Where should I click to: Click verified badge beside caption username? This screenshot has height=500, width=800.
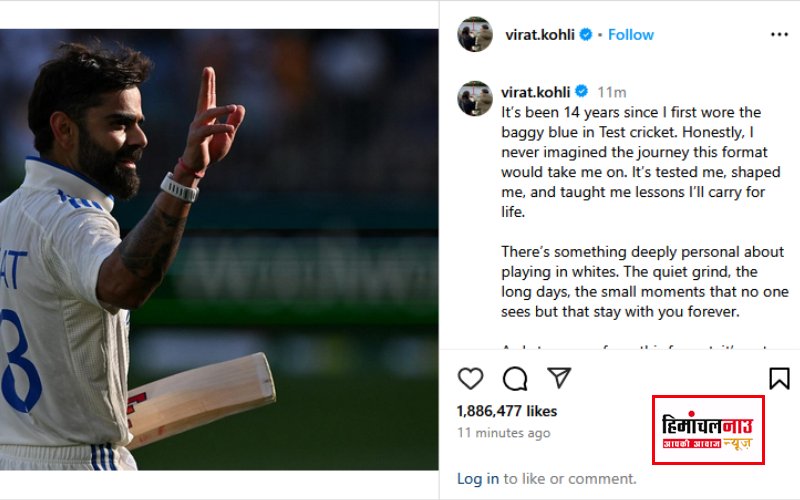[581, 90]
